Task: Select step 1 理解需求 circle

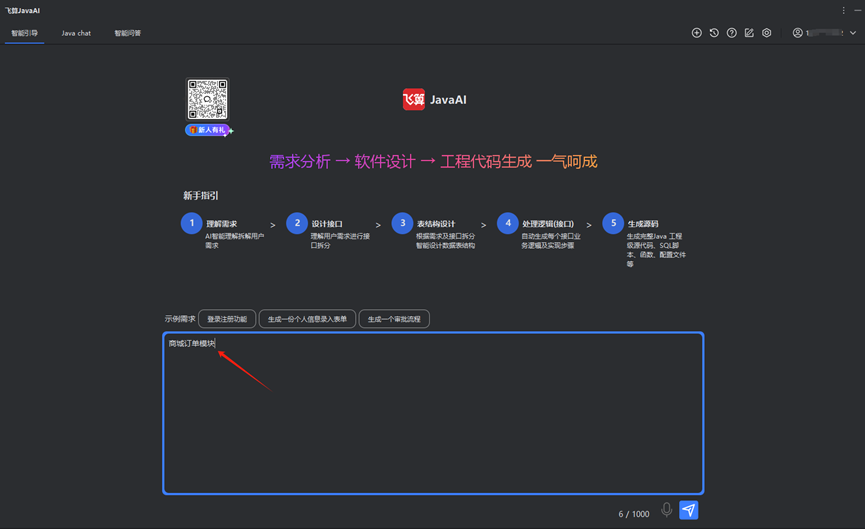Action: 191,223
